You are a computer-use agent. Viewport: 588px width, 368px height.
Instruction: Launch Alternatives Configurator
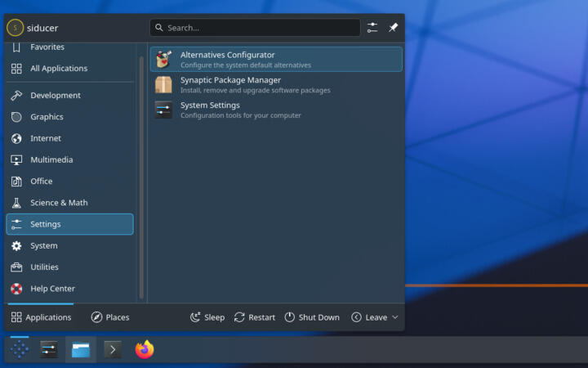tap(276, 60)
